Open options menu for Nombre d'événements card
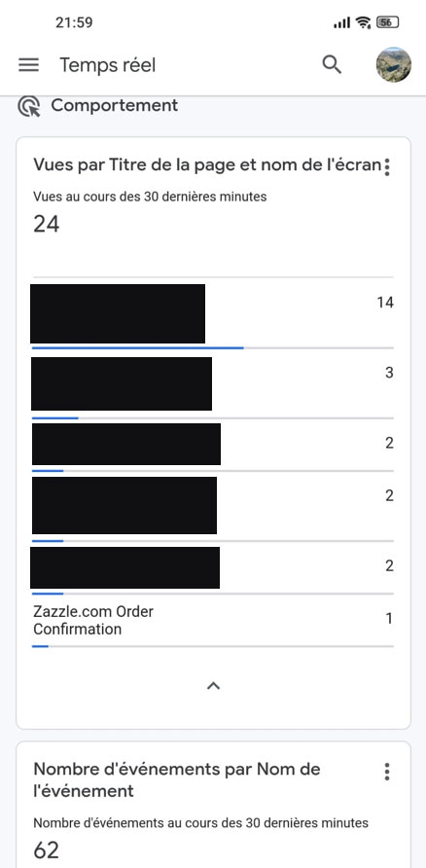Screen dimensions: 426x868 point(387,771)
